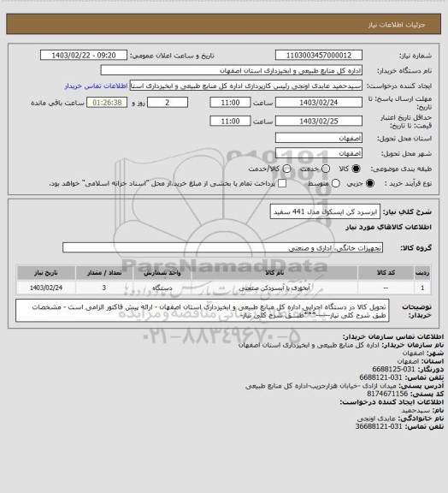The image size is (448, 493).
Task: Click the تاریخ نیاز column header
Action: [46, 272]
